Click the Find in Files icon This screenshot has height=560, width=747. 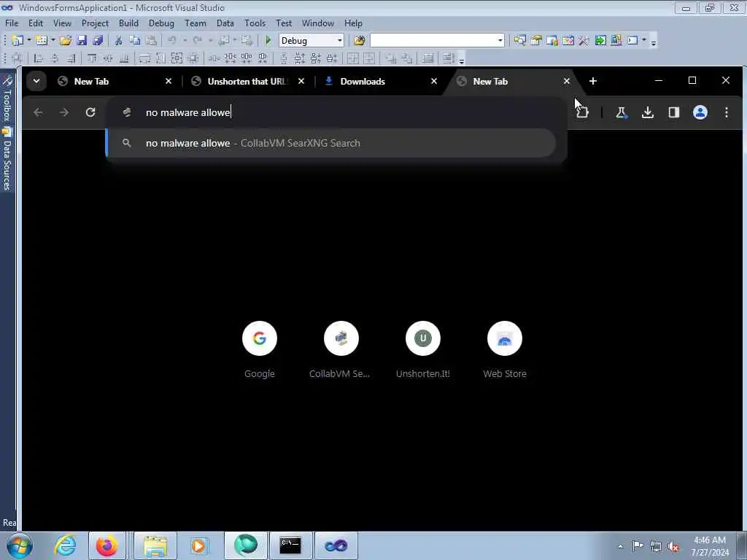click(360, 41)
